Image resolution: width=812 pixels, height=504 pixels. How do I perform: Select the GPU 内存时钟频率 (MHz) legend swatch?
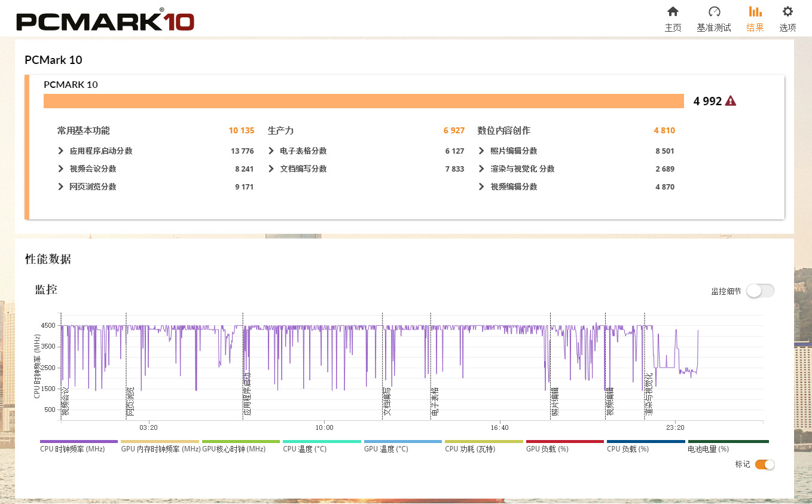pyautogui.click(x=160, y=441)
